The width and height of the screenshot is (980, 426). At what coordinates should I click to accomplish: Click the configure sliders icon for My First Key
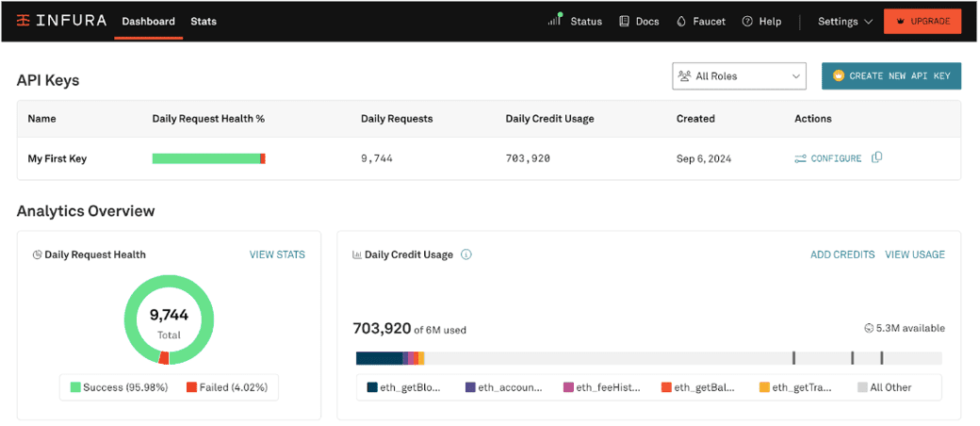coord(801,159)
